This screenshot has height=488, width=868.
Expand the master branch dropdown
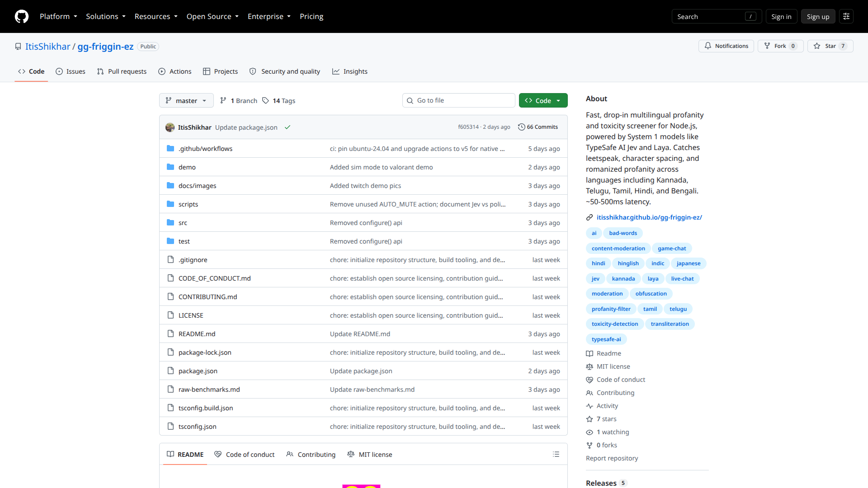(186, 100)
